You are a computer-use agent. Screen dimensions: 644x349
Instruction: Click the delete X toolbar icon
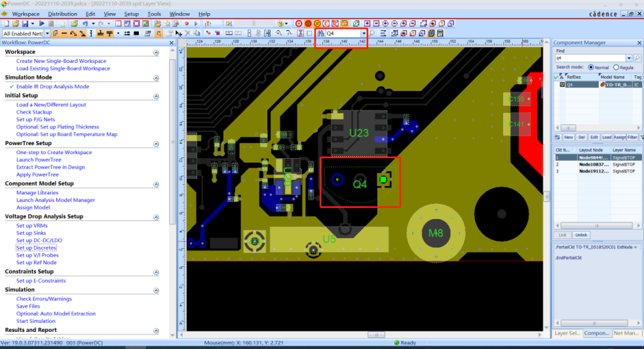tap(187, 33)
